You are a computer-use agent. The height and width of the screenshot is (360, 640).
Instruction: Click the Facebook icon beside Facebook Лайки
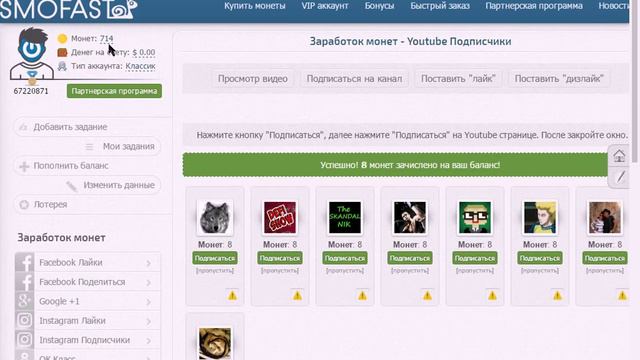pos(24,262)
